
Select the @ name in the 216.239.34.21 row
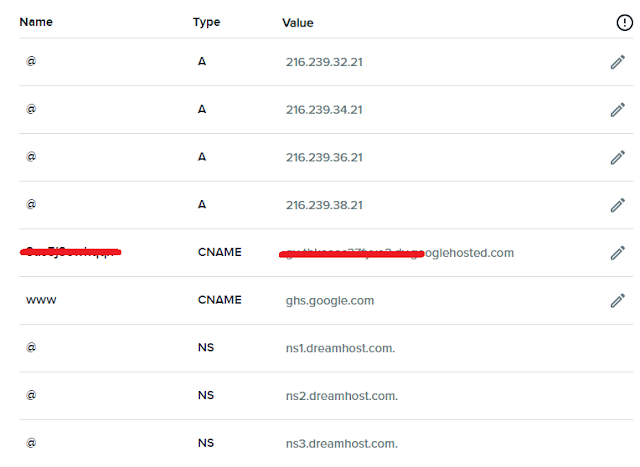31,109
